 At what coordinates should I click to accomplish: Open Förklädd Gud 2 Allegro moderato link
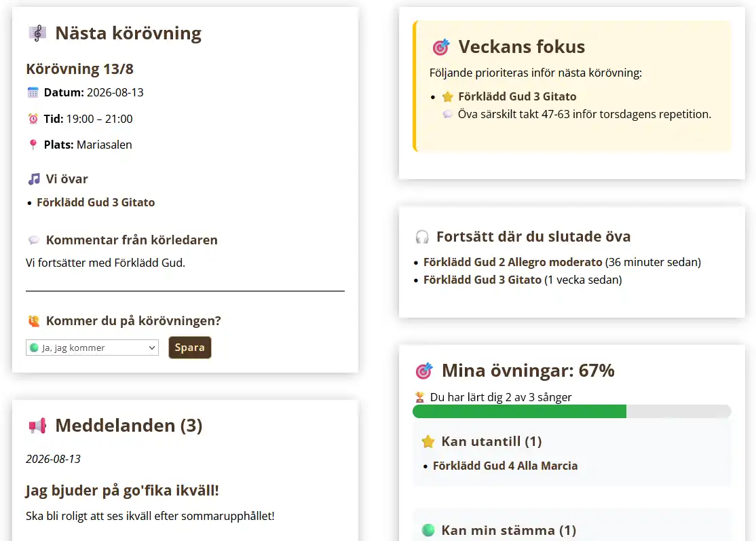tap(512, 262)
